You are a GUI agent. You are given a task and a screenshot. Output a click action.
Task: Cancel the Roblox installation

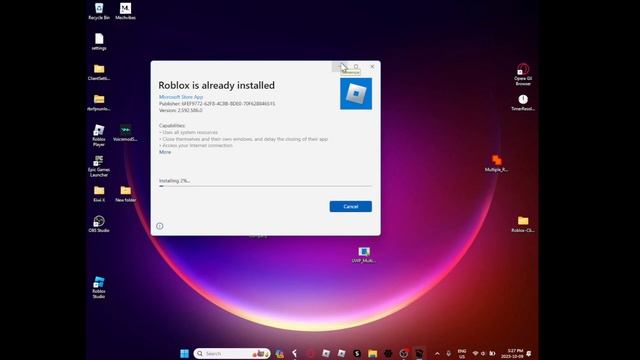[351, 207]
